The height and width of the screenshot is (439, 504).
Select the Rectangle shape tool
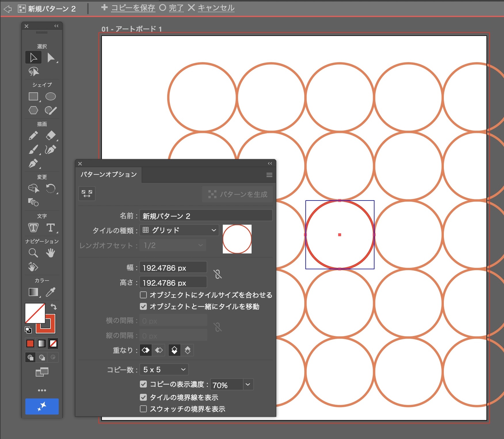tap(33, 97)
